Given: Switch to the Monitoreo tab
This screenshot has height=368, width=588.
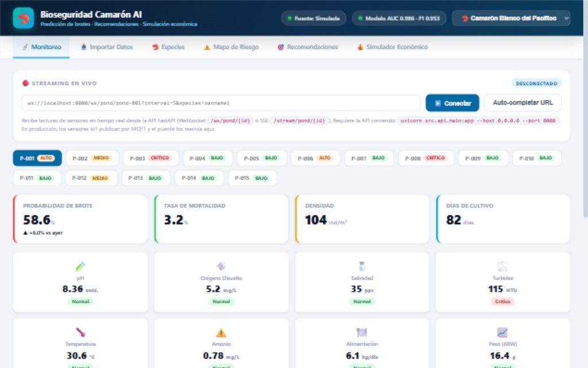Looking at the screenshot, I should point(41,47).
